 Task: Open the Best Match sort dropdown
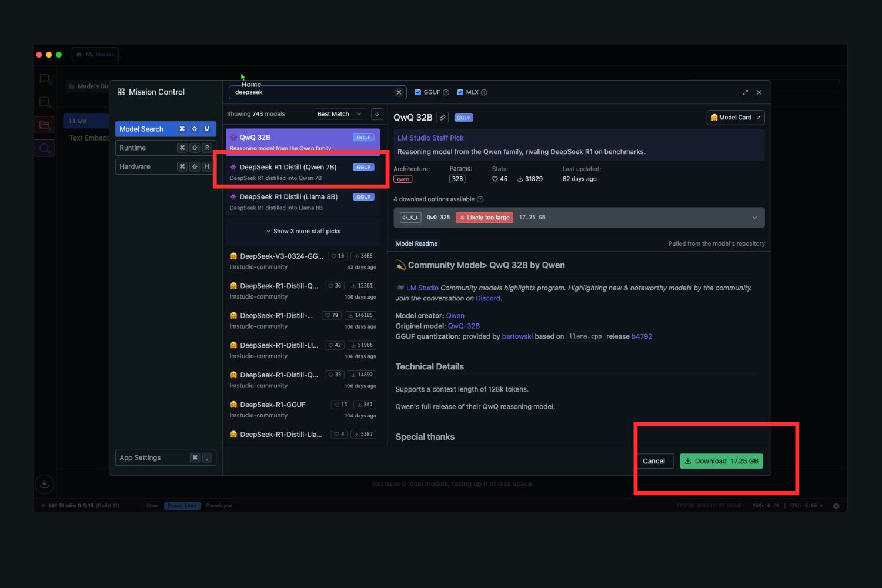340,114
